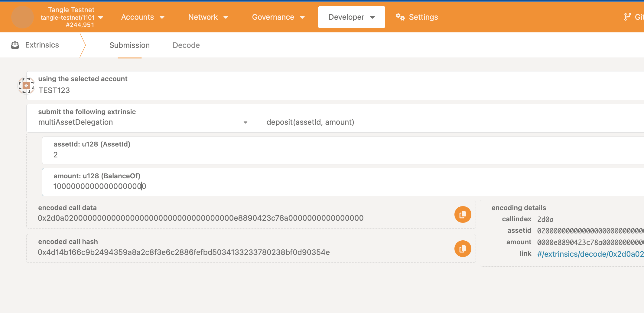
Task: Click the Git branch icon
Action: pyautogui.click(x=628, y=17)
